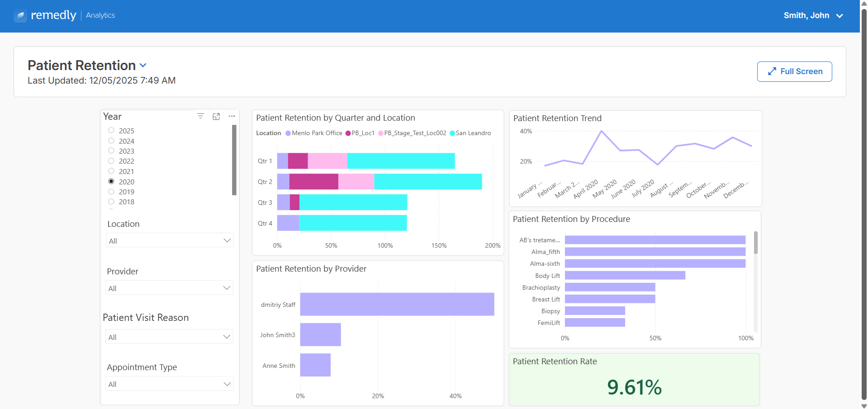Click the Analytics link in header
Viewport: 868px width, 409px height.
(x=100, y=15)
